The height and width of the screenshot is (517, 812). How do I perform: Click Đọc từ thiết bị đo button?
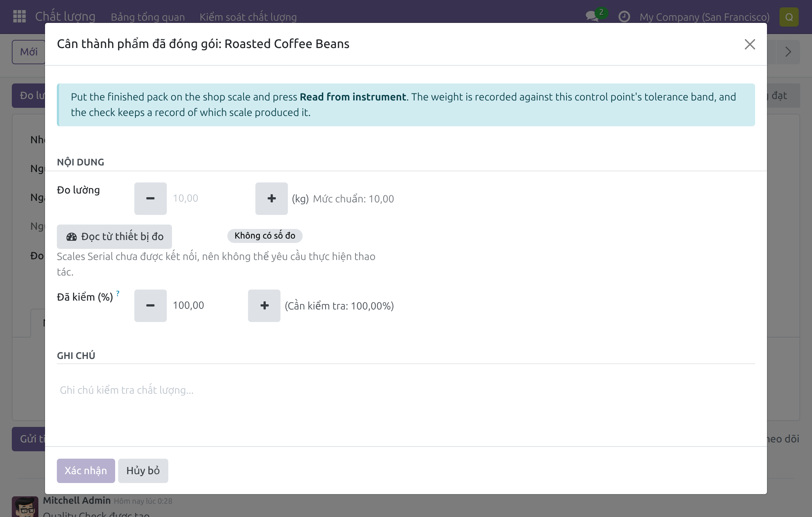tap(114, 237)
